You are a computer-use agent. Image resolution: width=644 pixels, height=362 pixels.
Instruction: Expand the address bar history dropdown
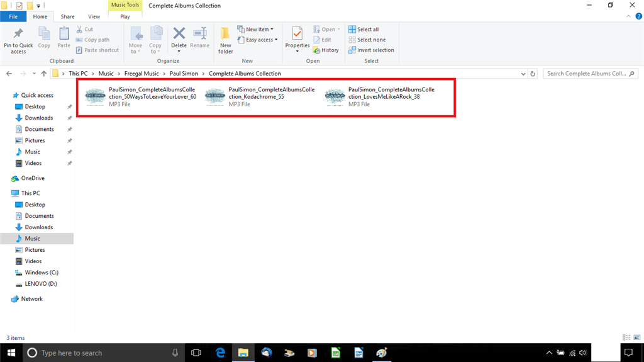[x=523, y=74]
